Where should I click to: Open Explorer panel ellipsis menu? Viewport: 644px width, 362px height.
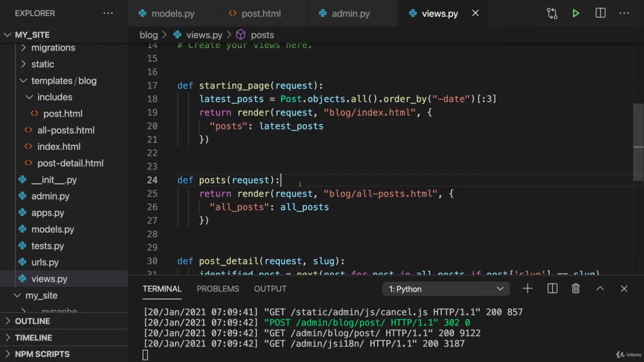point(108,13)
